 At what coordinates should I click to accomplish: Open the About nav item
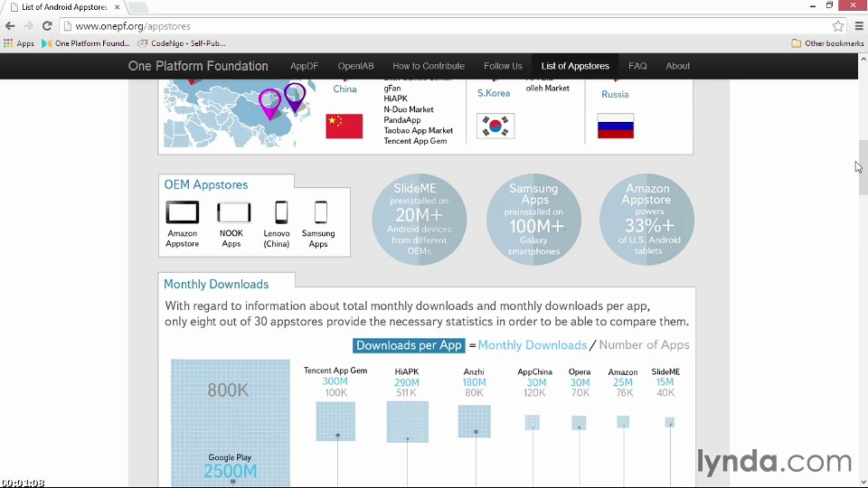pos(677,66)
